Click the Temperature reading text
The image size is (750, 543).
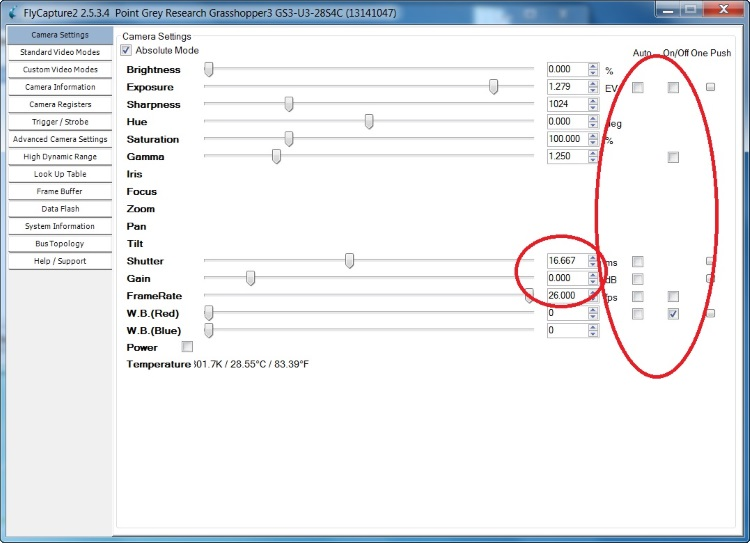click(252, 364)
